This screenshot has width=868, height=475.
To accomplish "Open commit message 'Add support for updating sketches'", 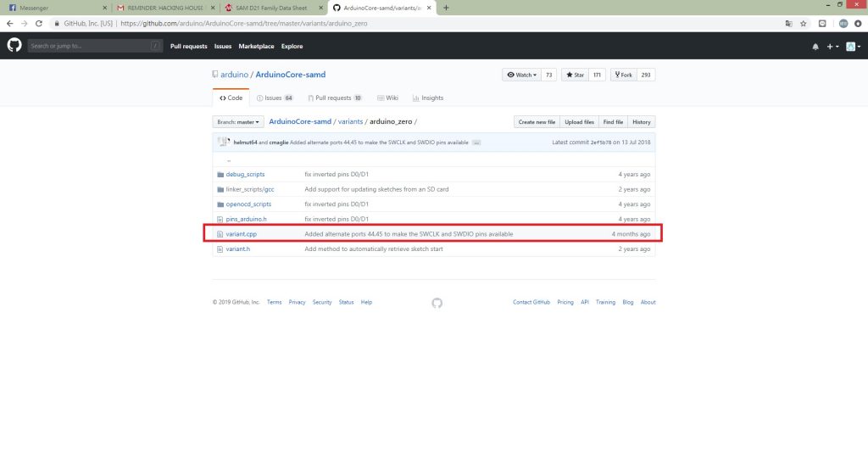I will pyautogui.click(x=376, y=189).
